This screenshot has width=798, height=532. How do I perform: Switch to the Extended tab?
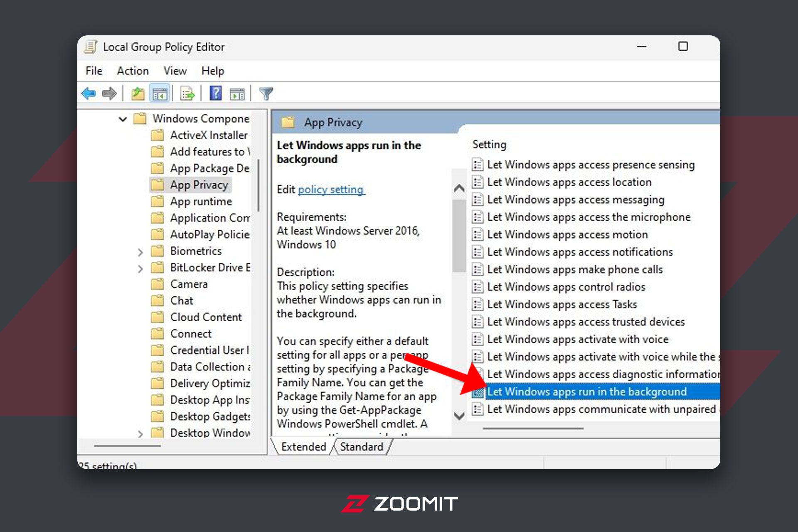(303, 446)
